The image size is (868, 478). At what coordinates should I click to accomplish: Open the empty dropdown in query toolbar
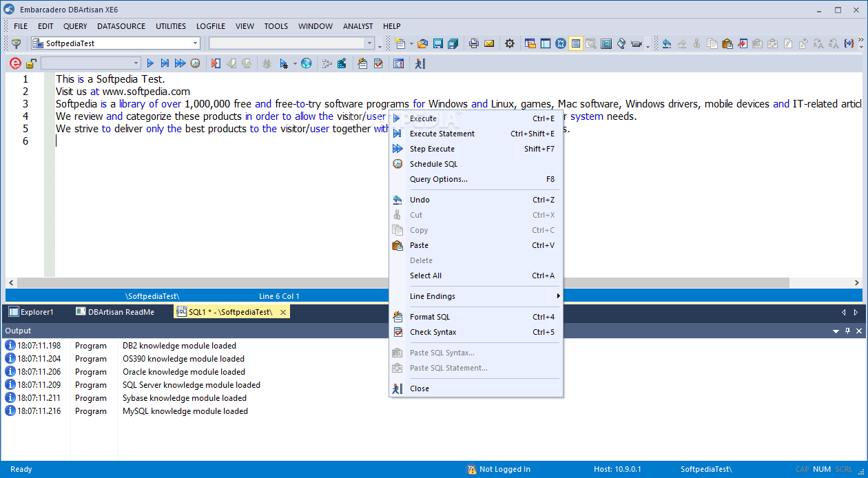tap(136, 63)
